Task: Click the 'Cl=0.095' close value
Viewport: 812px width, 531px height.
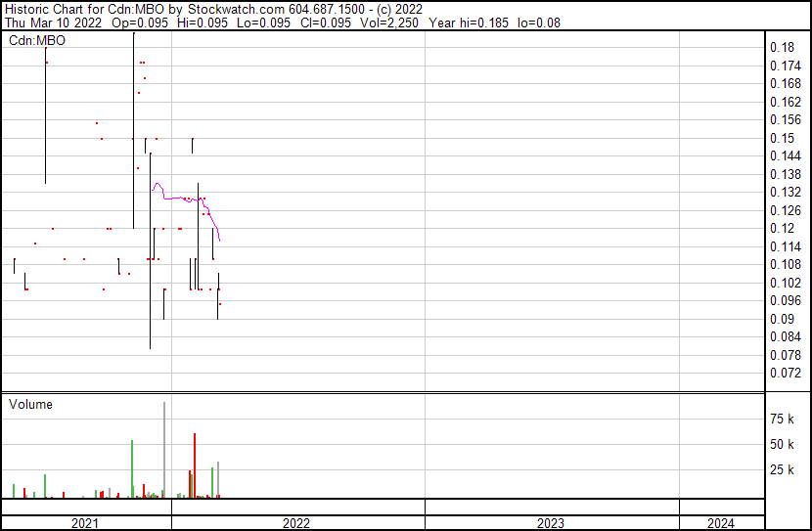Action: point(325,22)
